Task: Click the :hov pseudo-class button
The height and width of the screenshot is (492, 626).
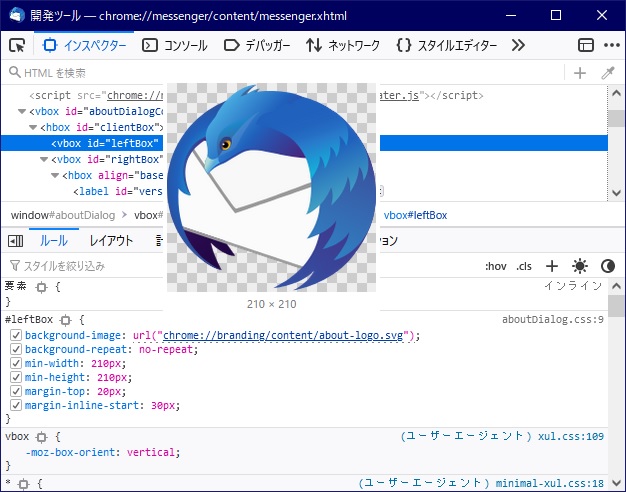Action: tap(495, 266)
